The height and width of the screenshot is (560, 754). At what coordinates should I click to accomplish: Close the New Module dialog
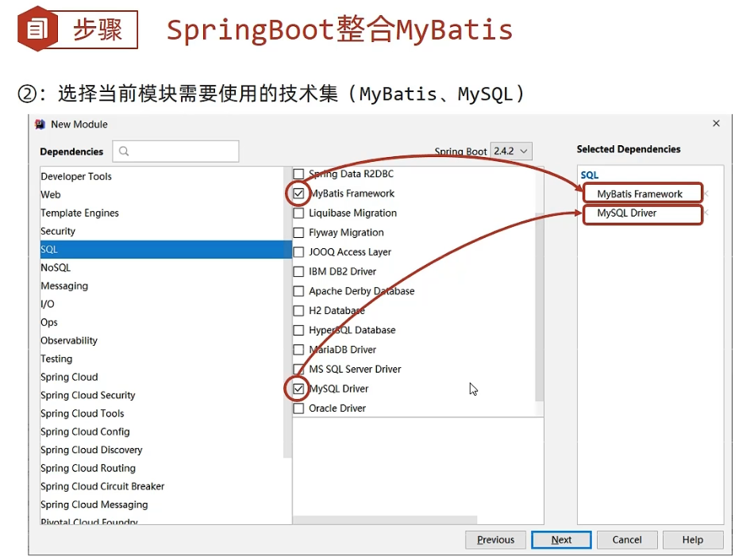[x=716, y=124]
